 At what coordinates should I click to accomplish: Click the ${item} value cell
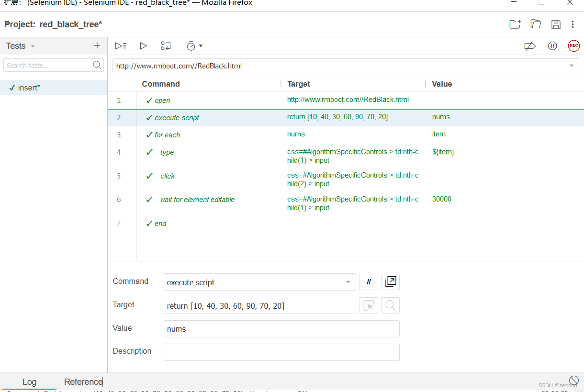click(x=443, y=152)
